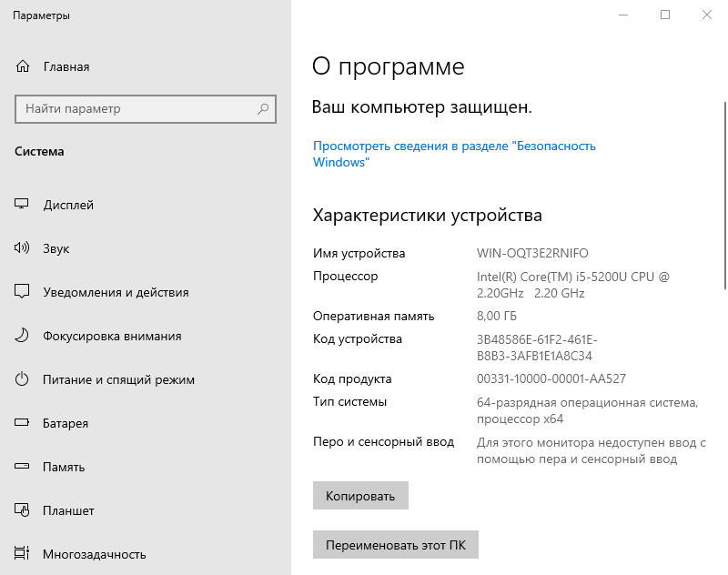Click the Планшет tablet icon
Image resolution: width=728 pixels, height=575 pixels.
[x=23, y=511]
